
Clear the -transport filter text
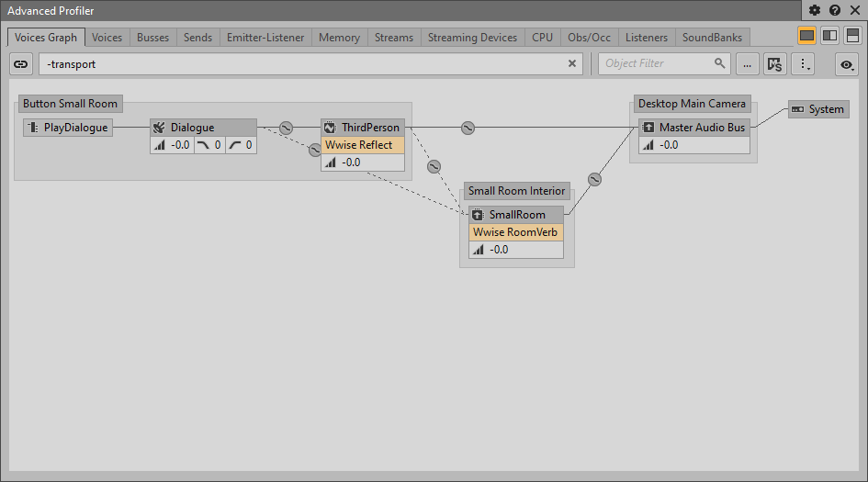click(x=572, y=64)
